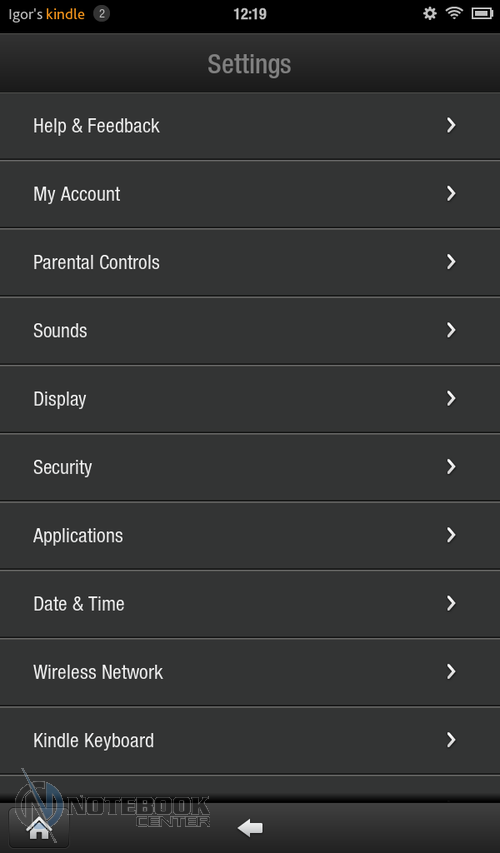This screenshot has width=500, height=853.
Task: Choose Date & Time option
Action: click(x=250, y=604)
